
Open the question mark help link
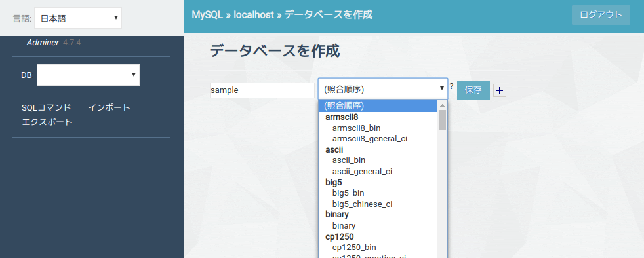click(x=451, y=86)
